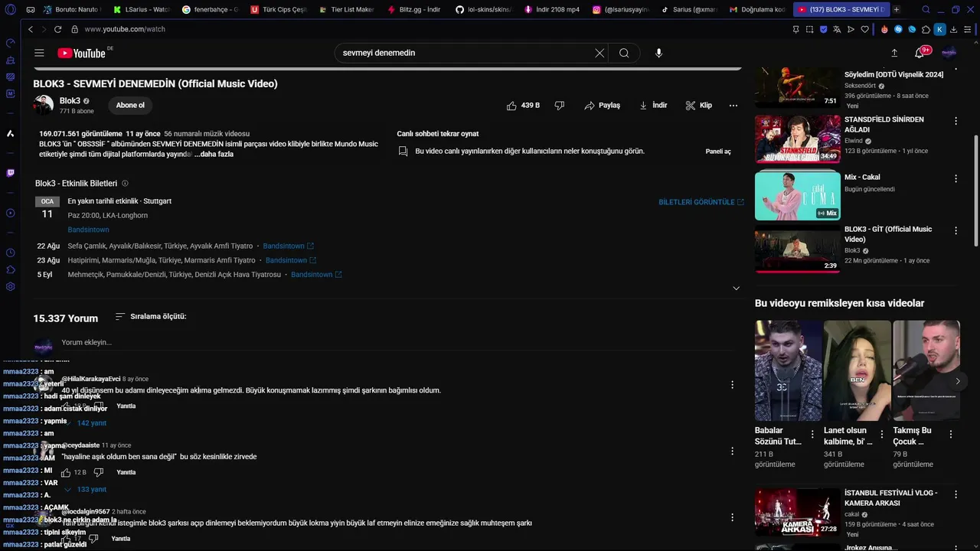
Task: Expand 142 yanıt replies
Action: pyautogui.click(x=87, y=423)
